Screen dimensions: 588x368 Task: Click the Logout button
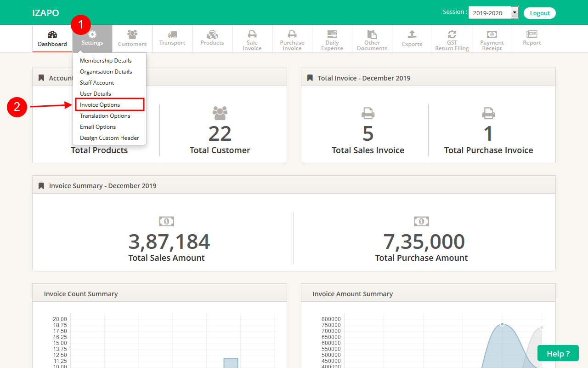click(x=540, y=13)
